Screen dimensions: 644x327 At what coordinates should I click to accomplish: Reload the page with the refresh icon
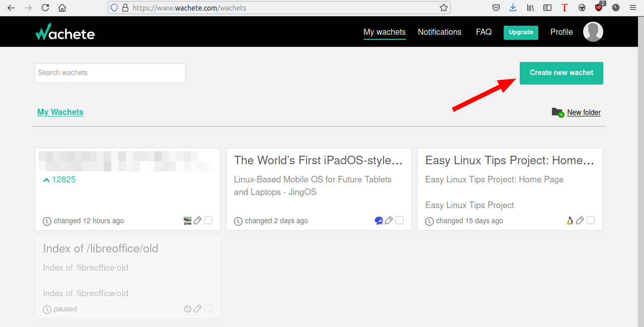pyautogui.click(x=45, y=8)
